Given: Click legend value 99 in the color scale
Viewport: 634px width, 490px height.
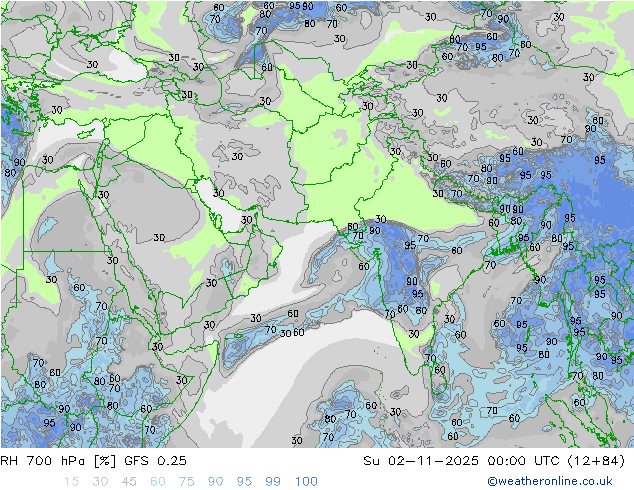Looking at the screenshot, I should pyautogui.click(x=273, y=482).
